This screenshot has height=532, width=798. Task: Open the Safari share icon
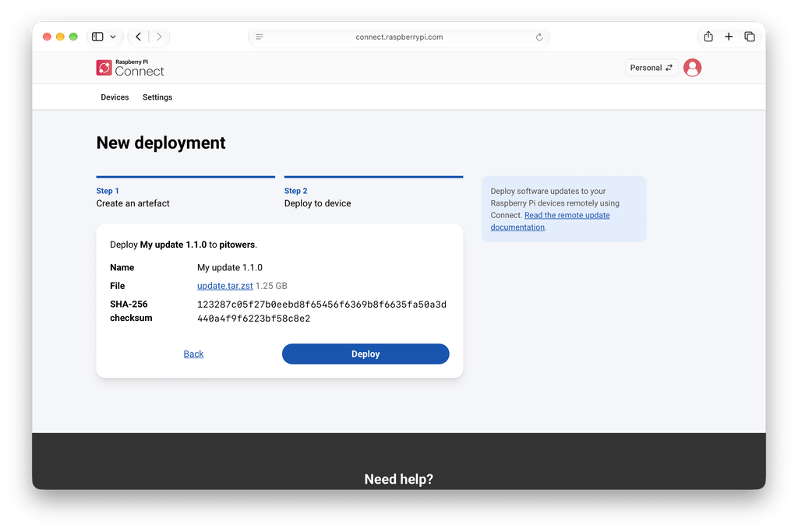tap(708, 36)
